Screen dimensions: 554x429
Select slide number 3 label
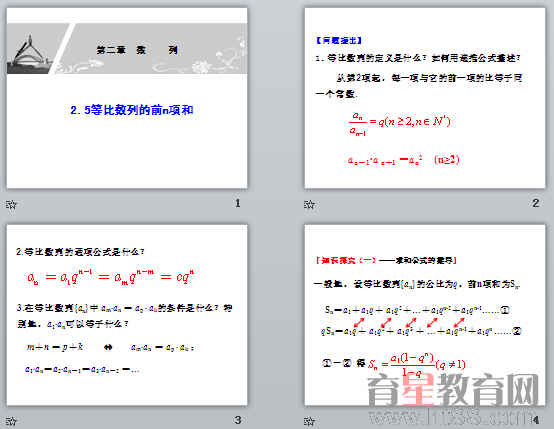click(238, 420)
